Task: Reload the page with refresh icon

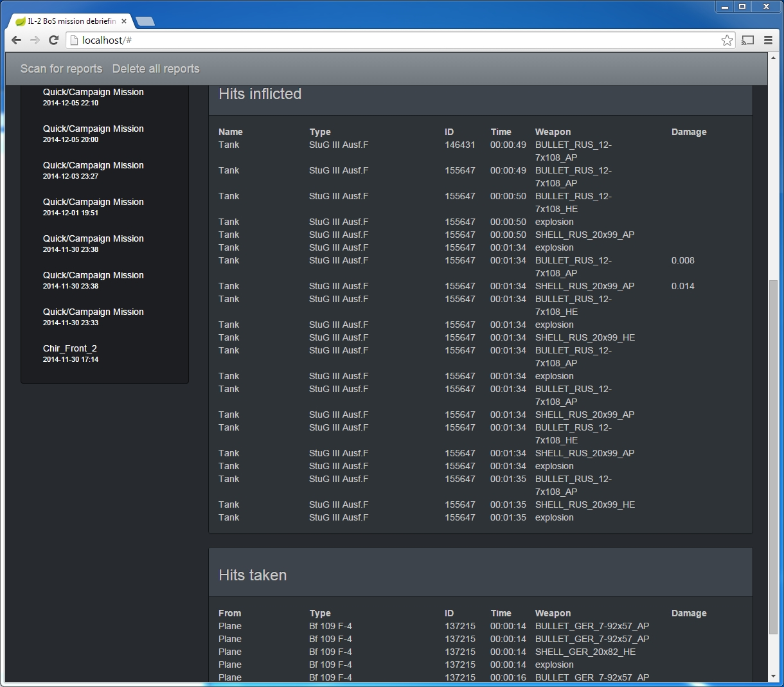Action: 54,40
